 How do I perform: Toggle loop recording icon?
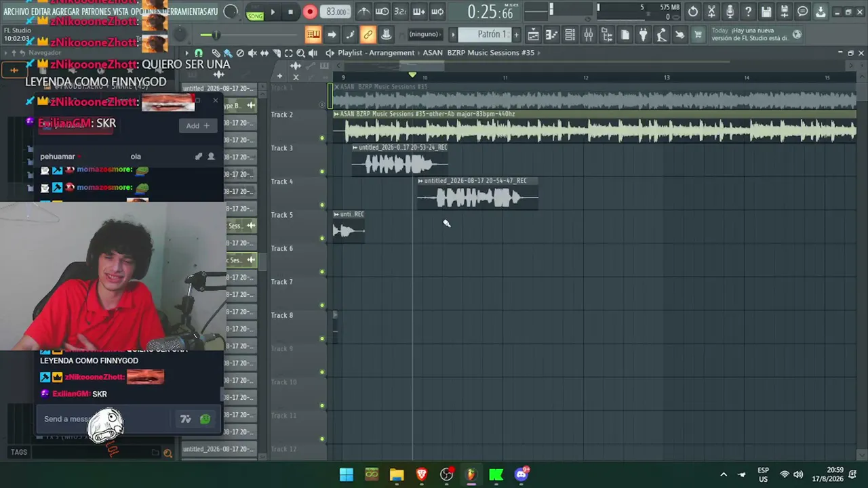pos(437,12)
